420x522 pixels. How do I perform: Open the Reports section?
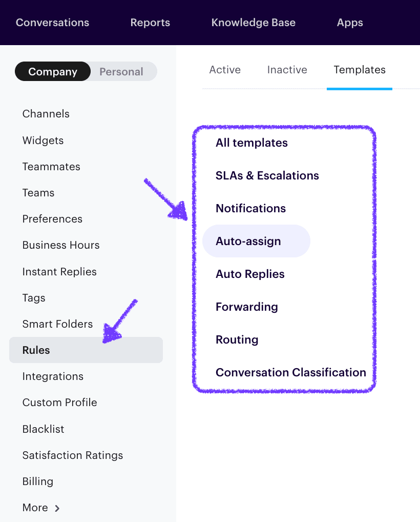pos(150,22)
